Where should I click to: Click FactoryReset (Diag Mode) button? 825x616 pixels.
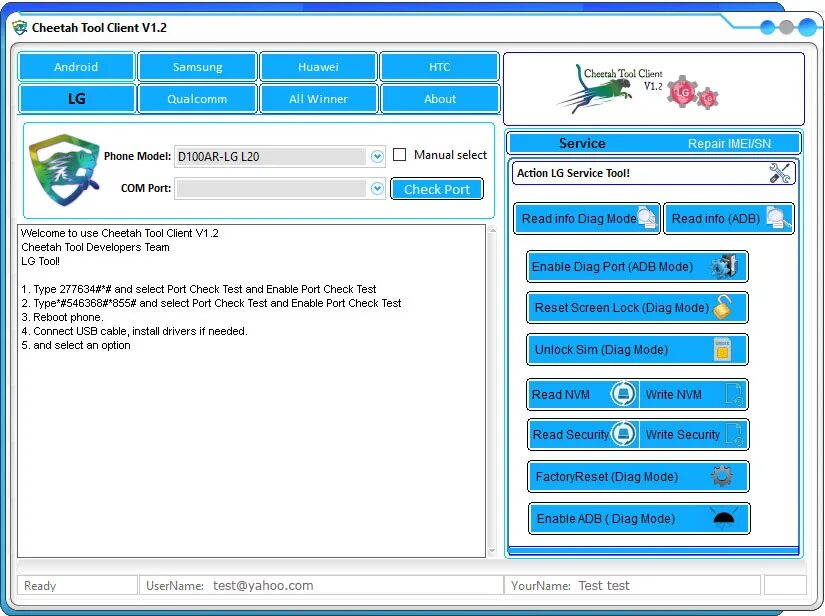click(638, 477)
